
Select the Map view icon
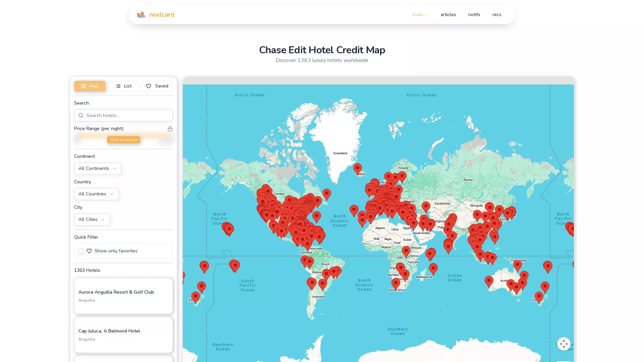click(83, 86)
